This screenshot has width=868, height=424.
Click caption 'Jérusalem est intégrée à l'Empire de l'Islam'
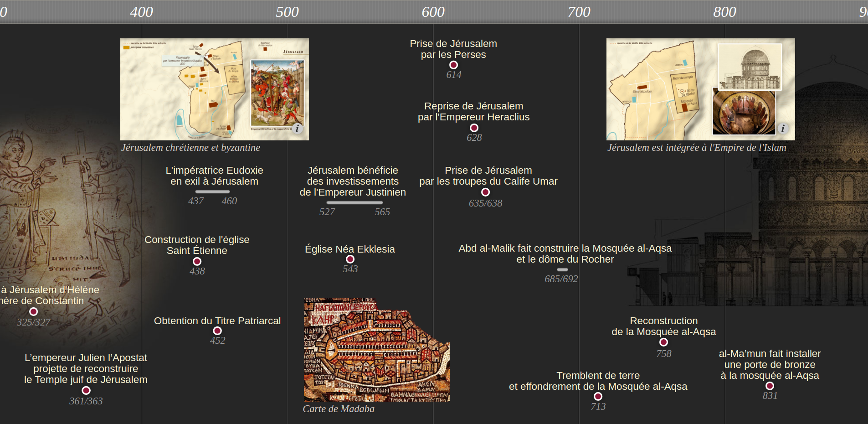[x=697, y=148]
